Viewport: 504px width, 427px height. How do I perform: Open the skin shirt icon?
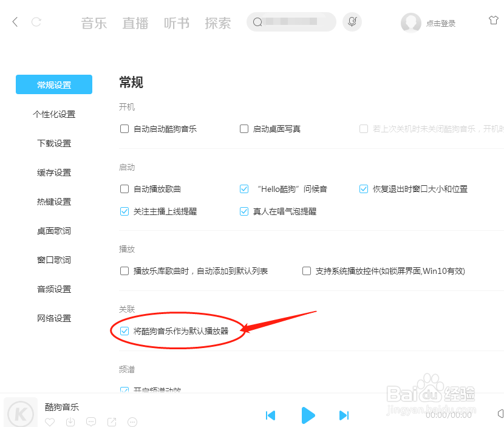[494, 20]
